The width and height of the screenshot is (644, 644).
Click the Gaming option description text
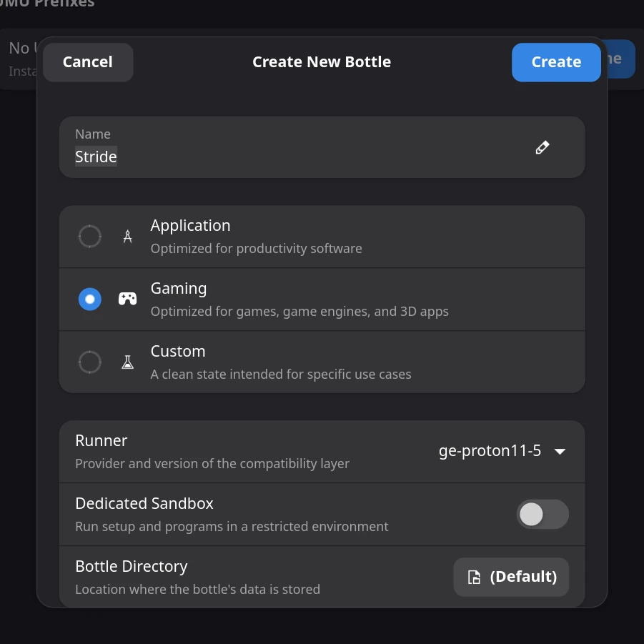click(299, 312)
